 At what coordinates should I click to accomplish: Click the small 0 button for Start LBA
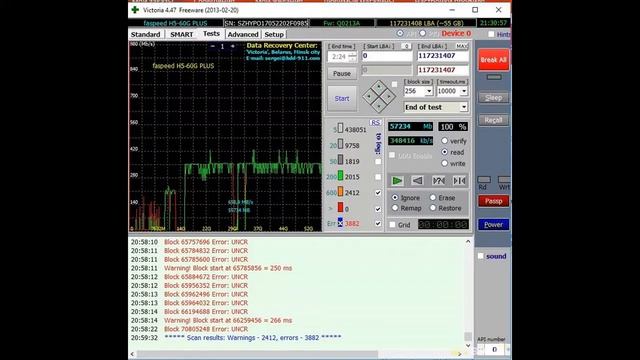click(x=406, y=46)
